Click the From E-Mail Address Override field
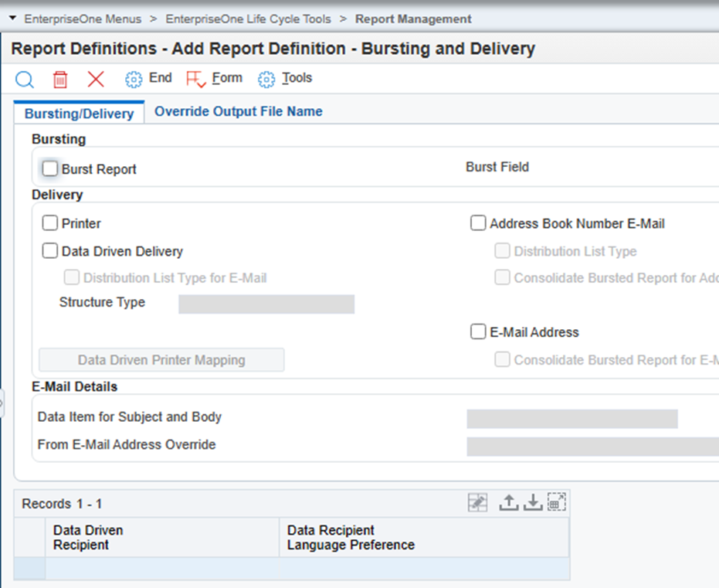Viewport: 719px width, 588px height. tap(593, 447)
